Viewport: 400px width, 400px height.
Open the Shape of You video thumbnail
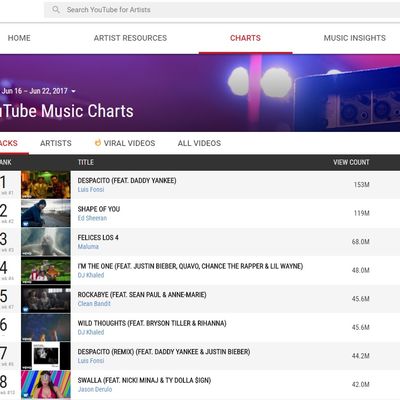pyautogui.click(x=46, y=213)
